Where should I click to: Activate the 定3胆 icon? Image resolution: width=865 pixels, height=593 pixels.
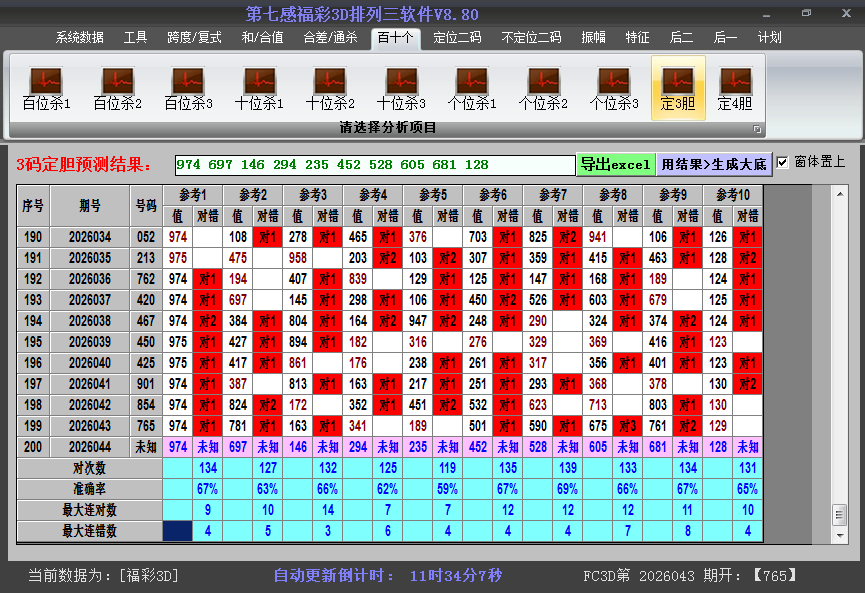(x=678, y=88)
